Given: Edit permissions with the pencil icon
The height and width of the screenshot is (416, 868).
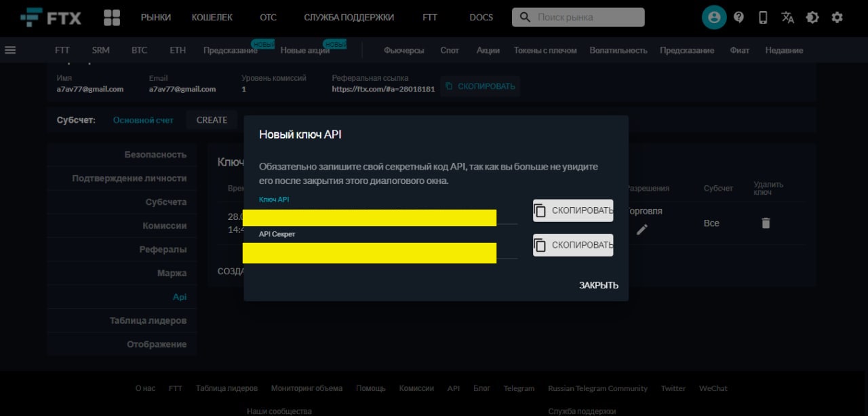Looking at the screenshot, I should click(642, 229).
